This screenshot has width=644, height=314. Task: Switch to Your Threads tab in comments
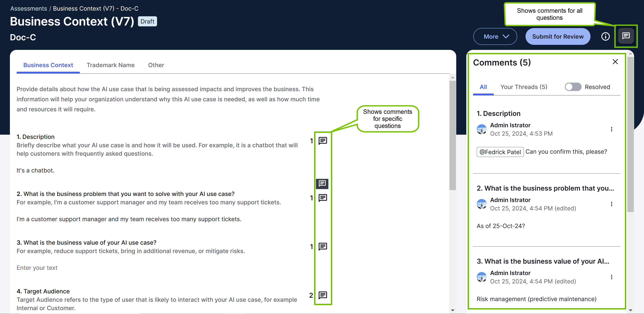pyautogui.click(x=524, y=87)
